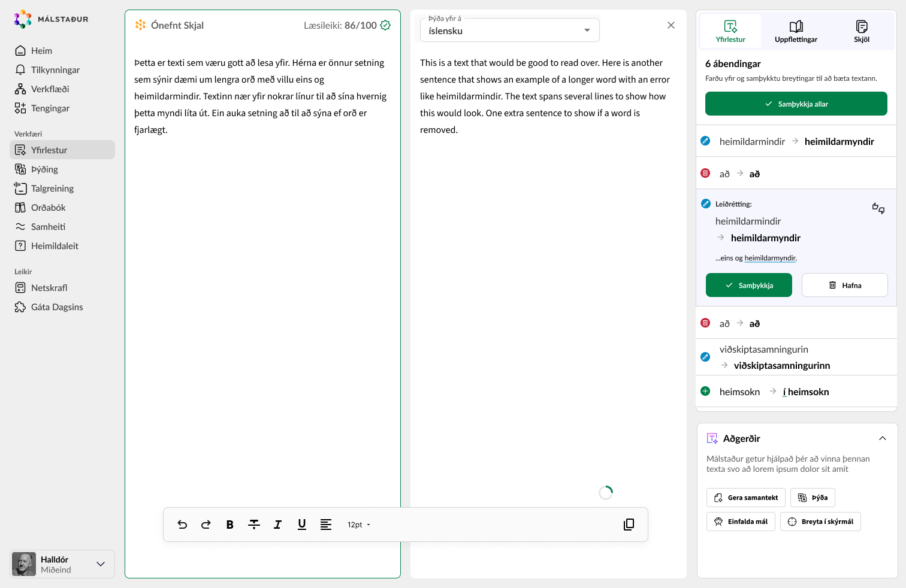Open Heimildaleit in the sidebar
The height and width of the screenshot is (588, 906).
[x=62, y=245]
